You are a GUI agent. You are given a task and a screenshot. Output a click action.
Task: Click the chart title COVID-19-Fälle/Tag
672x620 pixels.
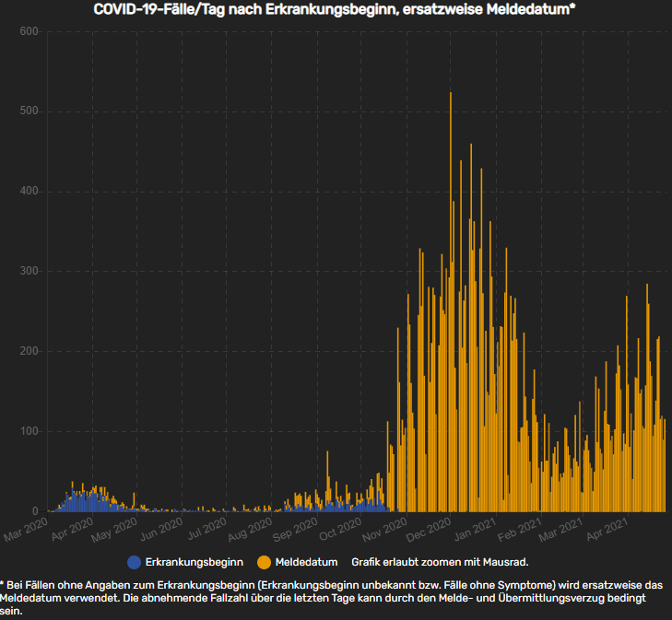pos(335,9)
